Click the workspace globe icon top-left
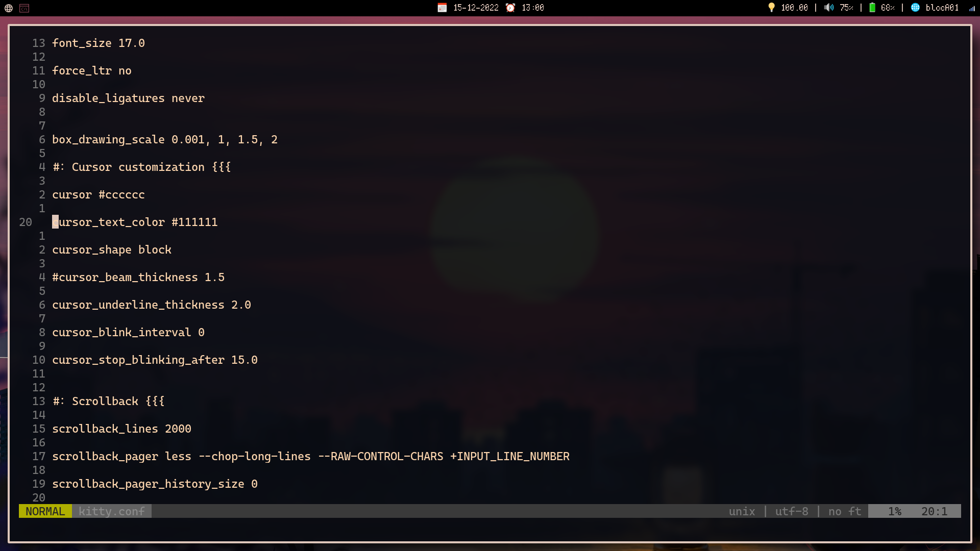980x551 pixels. pos(8,8)
